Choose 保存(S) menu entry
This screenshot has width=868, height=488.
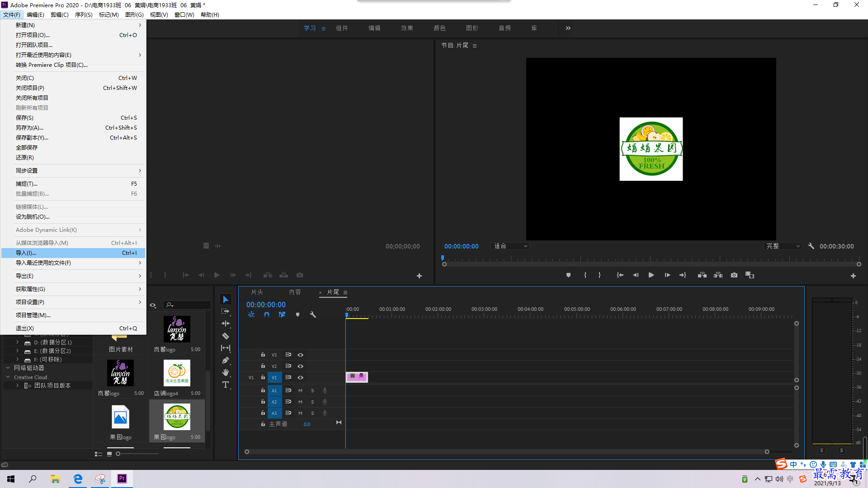(x=73, y=118)
